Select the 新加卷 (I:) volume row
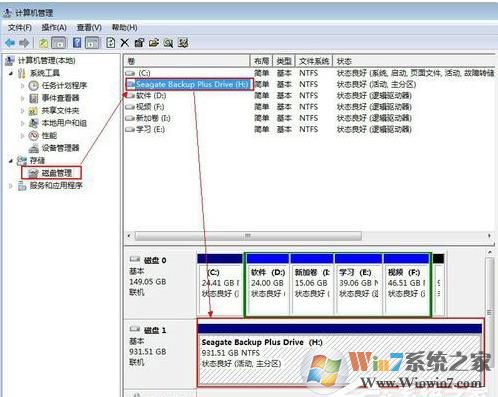 (x=310, y=118)
